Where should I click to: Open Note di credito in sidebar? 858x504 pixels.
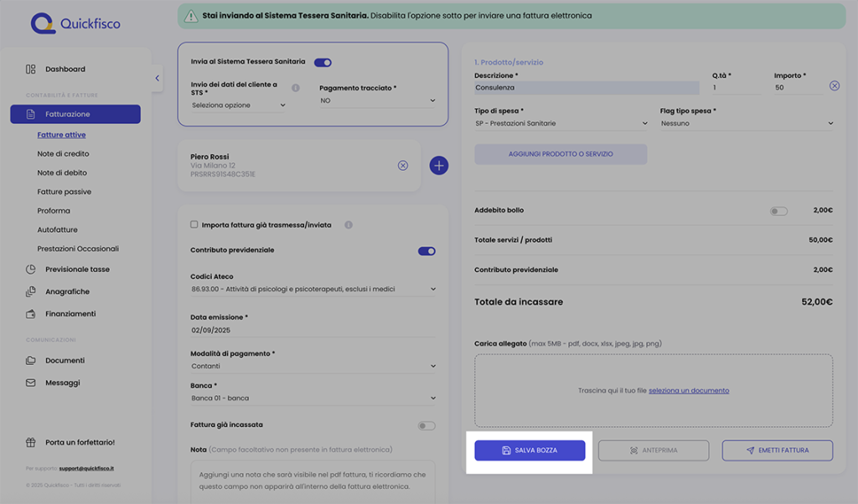pyautogui.click(x=63, y=154)
